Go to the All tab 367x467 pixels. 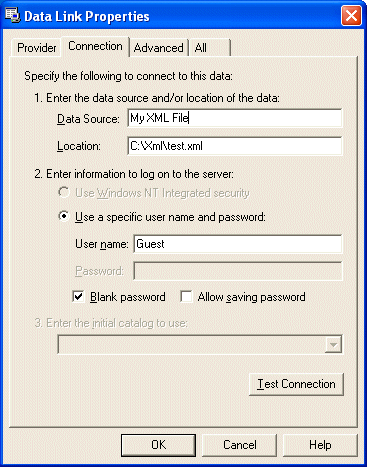pos(209,48)
